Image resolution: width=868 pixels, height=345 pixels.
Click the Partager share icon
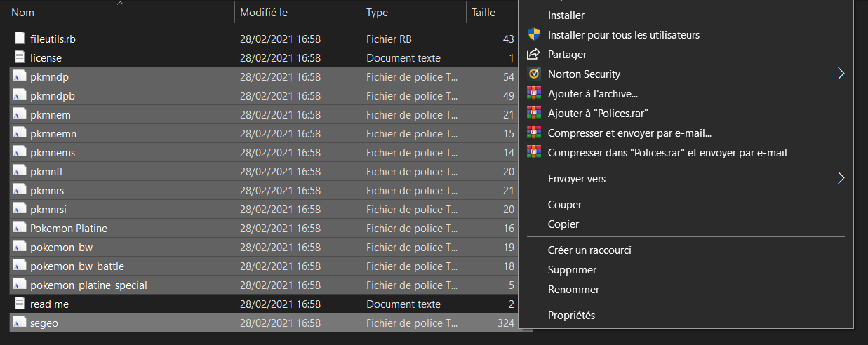(x=534, y=54)
